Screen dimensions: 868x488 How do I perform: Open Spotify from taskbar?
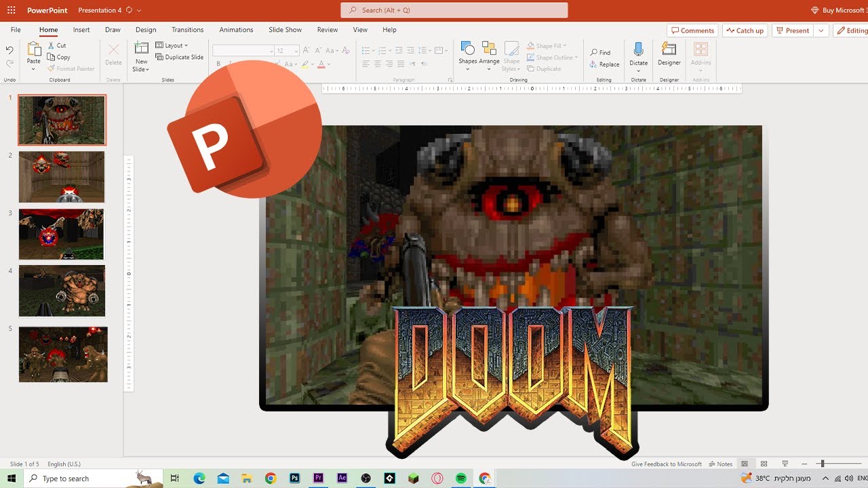pyautogui.click(x=461, y=479)
